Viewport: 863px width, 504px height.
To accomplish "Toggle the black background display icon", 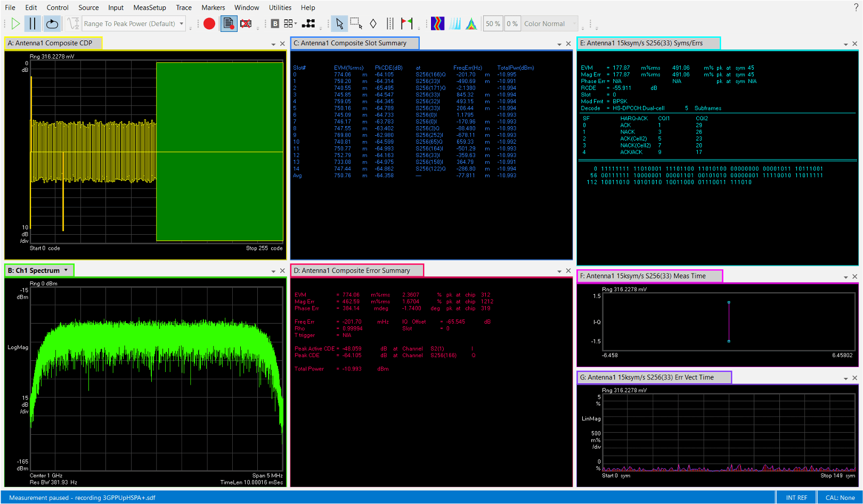I will tap(275, 23).
